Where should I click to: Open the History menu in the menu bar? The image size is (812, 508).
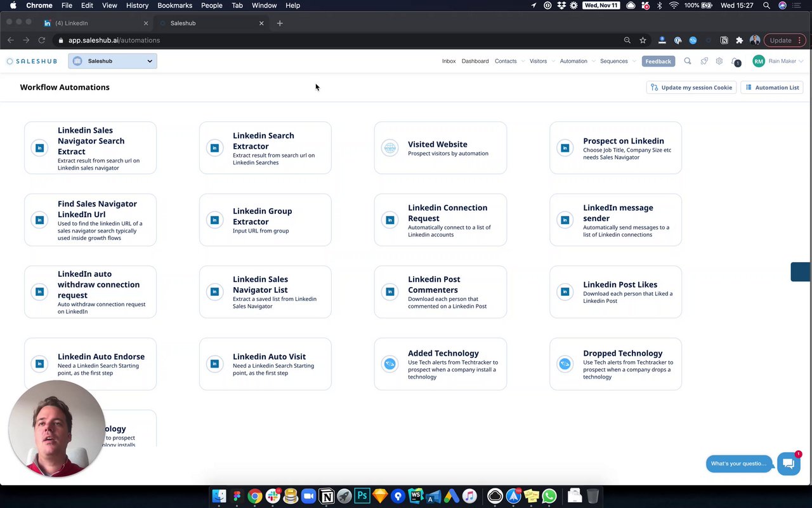(x=137, y=5)
